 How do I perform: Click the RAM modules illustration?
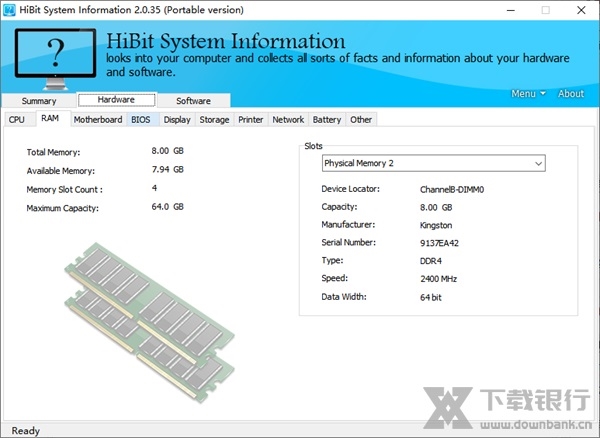(149, 322)
